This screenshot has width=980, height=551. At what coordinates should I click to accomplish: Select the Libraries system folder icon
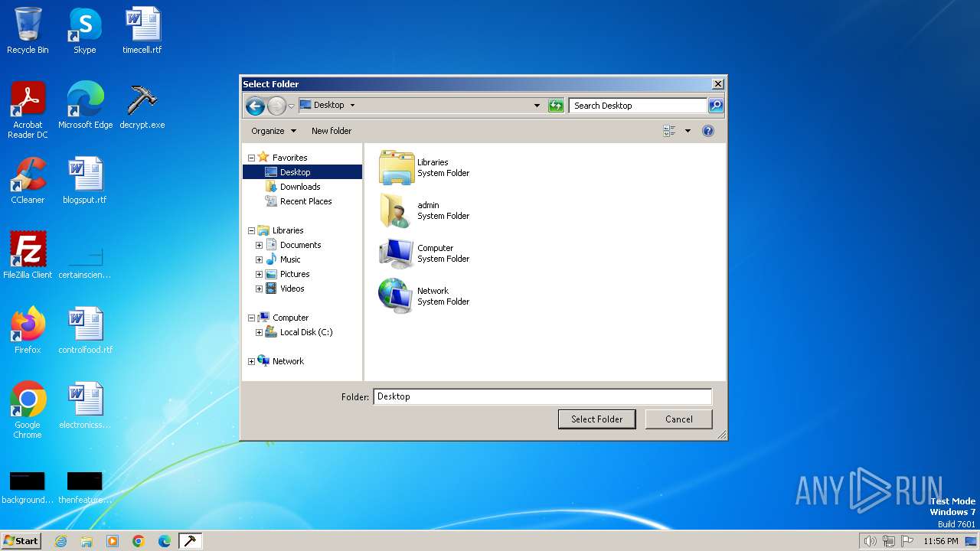(397, 168)
